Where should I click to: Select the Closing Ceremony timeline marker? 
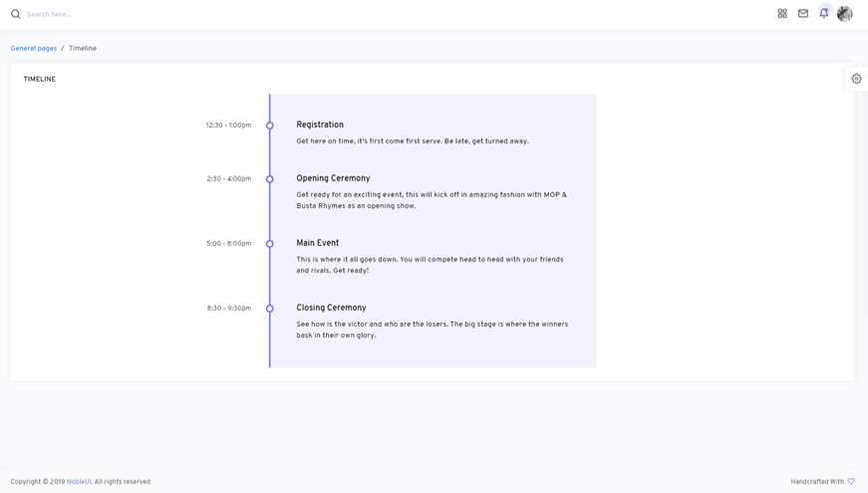point(270,309)
